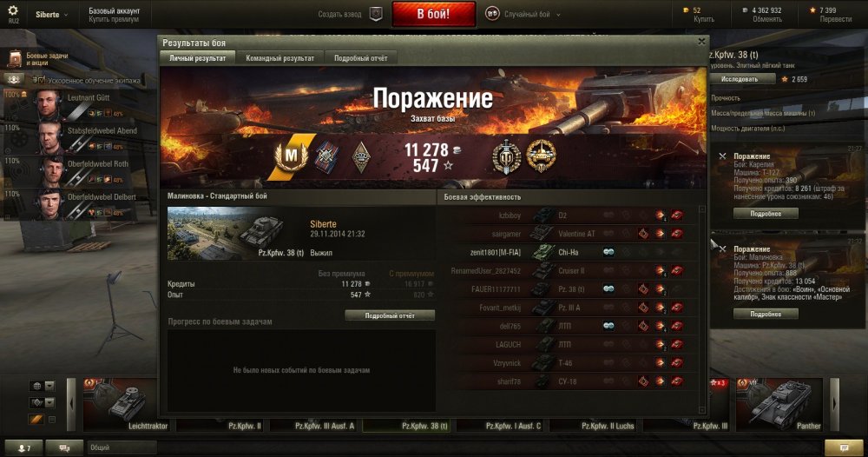Open the nation filter dropdown arrow
Viewport: 868px width, 457px height.
pos(49,386)
